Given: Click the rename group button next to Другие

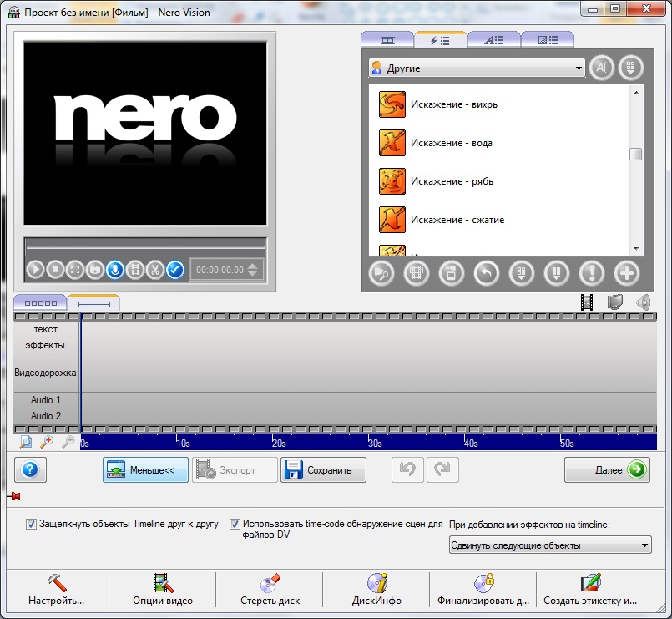Looking at the screenshot, I should (601, 68).
